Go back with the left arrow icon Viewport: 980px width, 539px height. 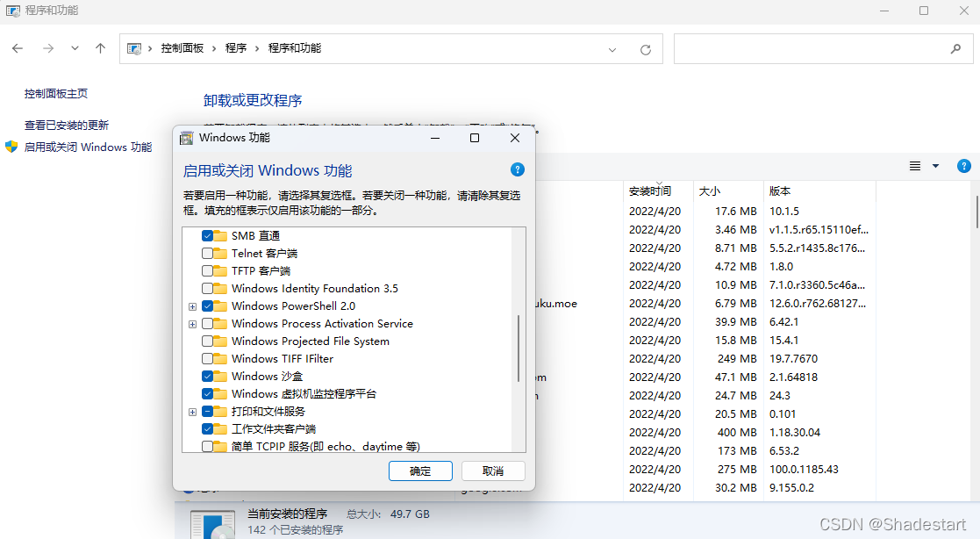18,48
